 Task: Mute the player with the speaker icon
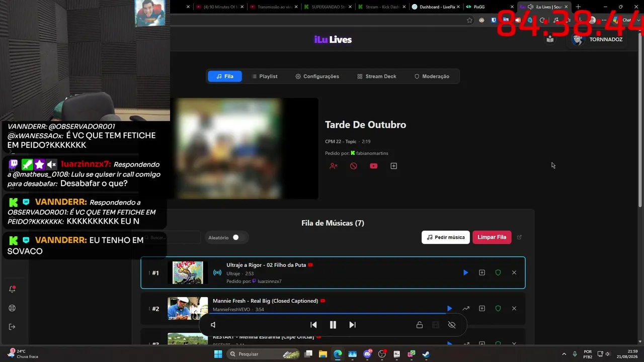tap(213, 325)
